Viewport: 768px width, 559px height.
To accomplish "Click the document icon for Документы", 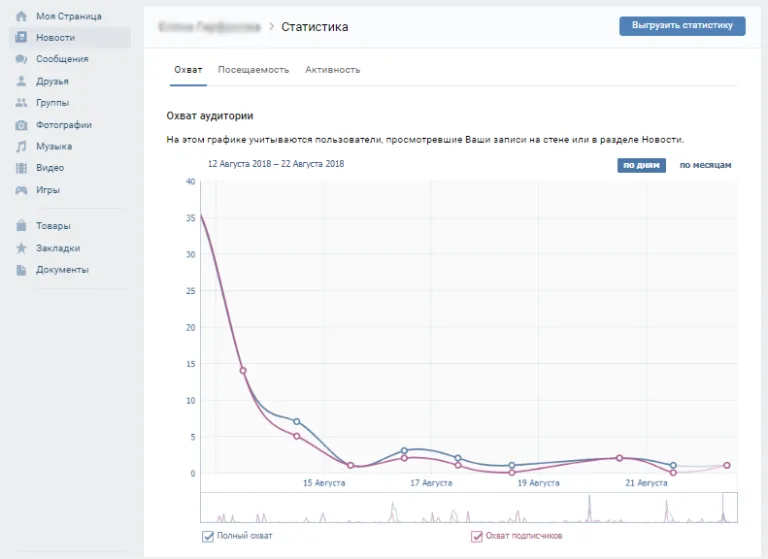I will 21,269.
